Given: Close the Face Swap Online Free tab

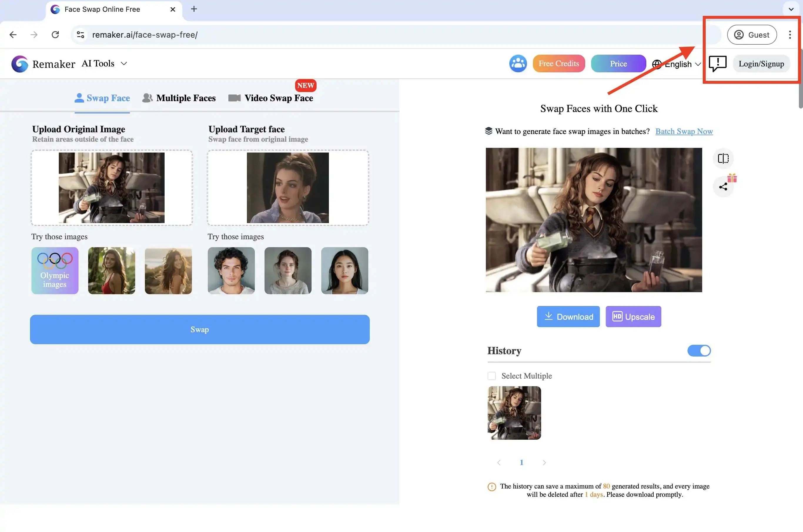Looking at the screenshot, I should tap(173, 9).
